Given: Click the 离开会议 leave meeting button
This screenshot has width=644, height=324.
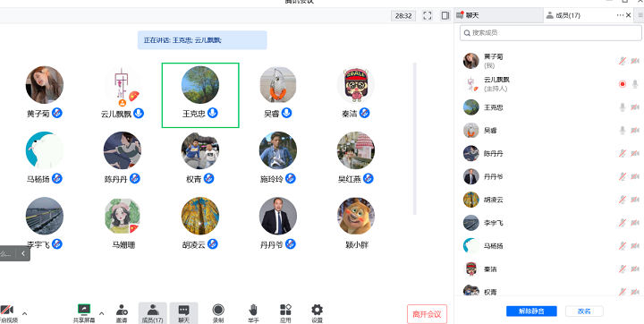Looking at the screenshot, I should 427,314.
